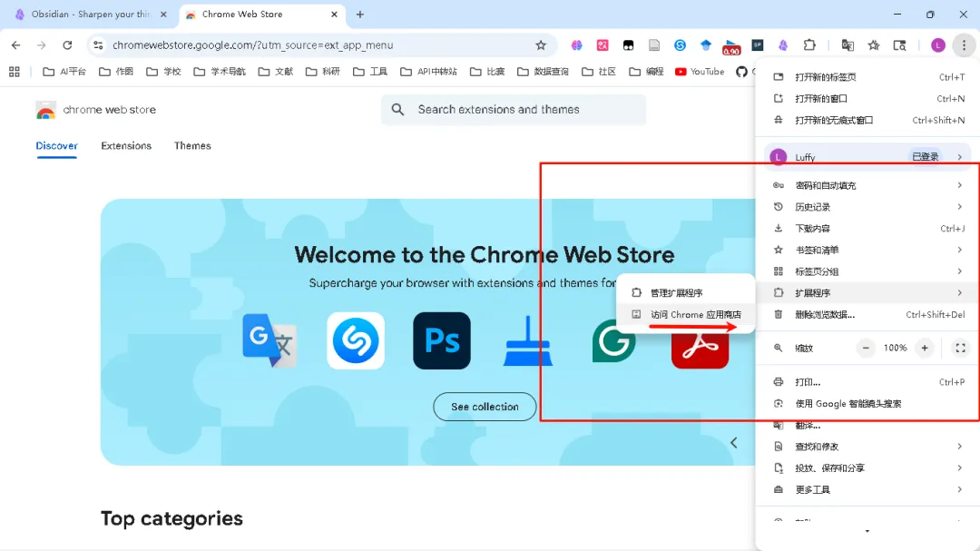
Task: Open the blue graduation cap extension
Action: (x=706, y=45)
